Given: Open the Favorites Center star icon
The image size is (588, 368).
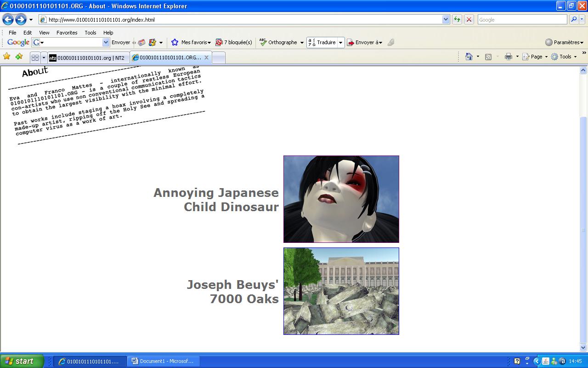Looking at the screenshot, I should [7, 57].
